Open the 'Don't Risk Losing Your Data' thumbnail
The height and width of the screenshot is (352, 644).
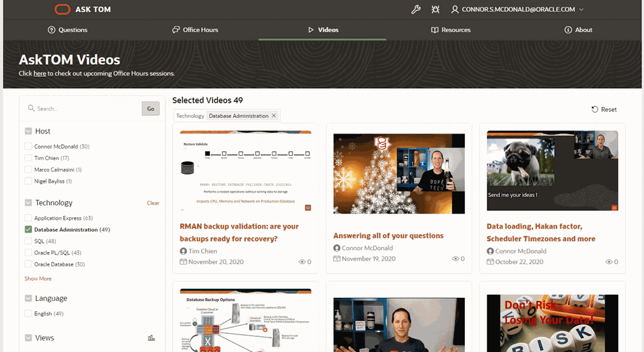point(552,323)
